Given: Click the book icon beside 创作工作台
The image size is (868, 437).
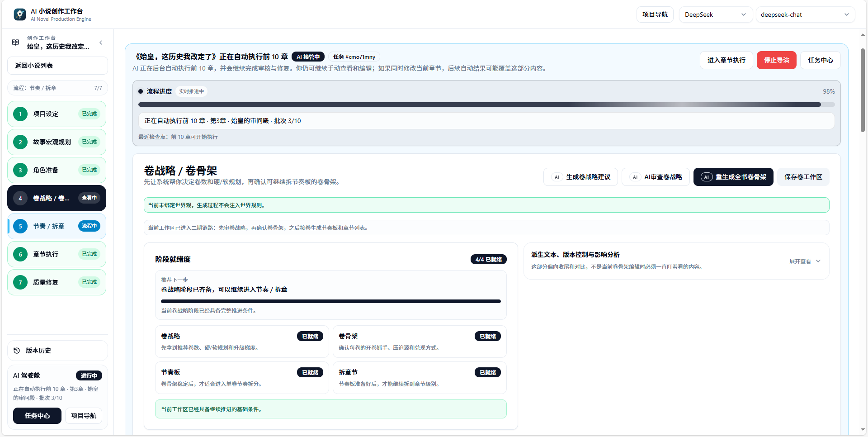Looking at the screenshot, I should click(15, 42).
